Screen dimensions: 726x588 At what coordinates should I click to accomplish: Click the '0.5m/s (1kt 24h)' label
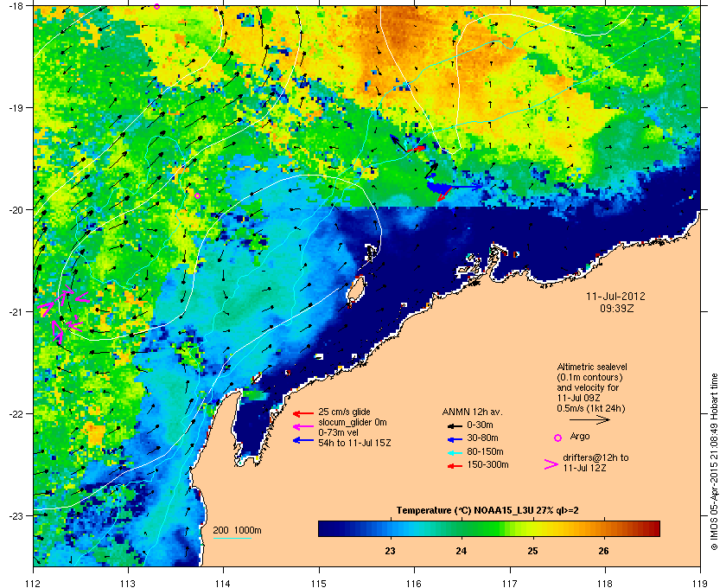pyautogui.click(x=591, y=408)
